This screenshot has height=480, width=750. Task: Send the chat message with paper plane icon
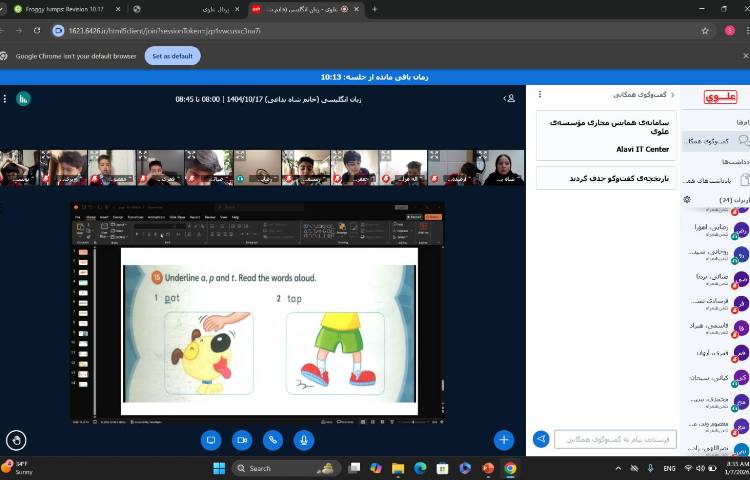click(x=541, y=439)
